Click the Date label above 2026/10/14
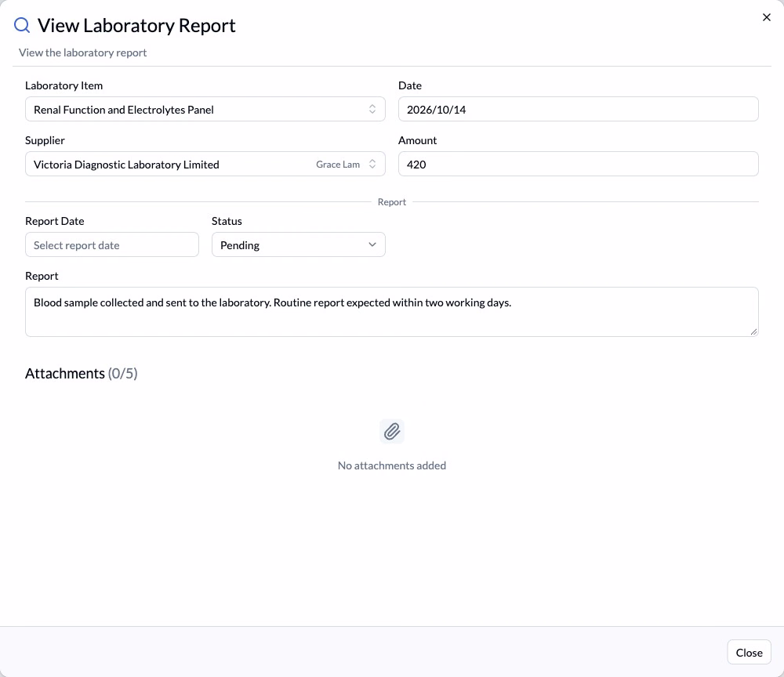Screen dimensions: 784x677 pyautogui.click(x=410, y=85)
